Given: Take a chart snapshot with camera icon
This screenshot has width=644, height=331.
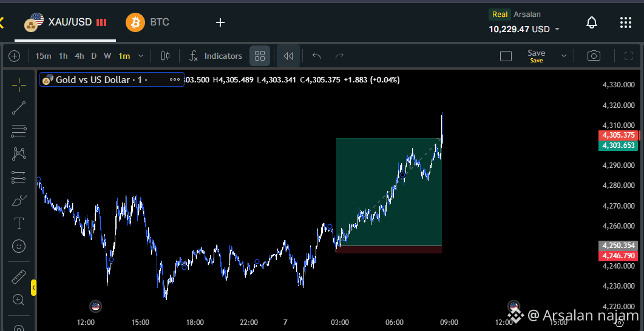Looking at the screenshot, I should tap(594, 56).
